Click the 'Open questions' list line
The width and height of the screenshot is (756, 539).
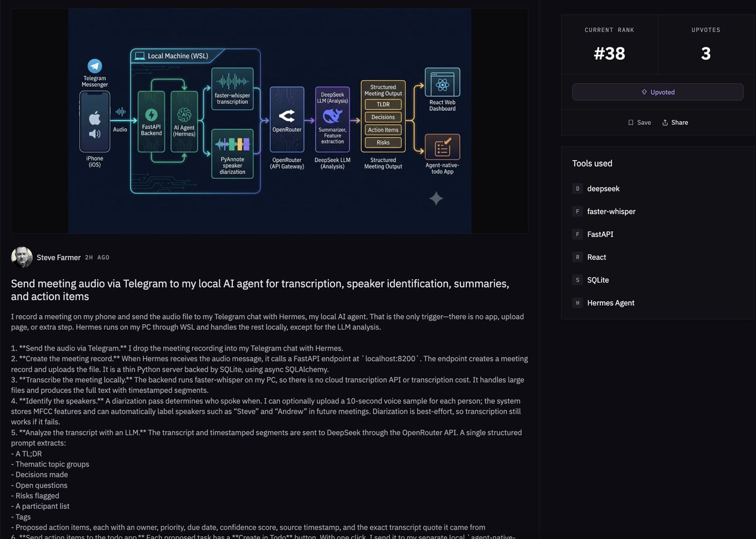tap(39, 485)
